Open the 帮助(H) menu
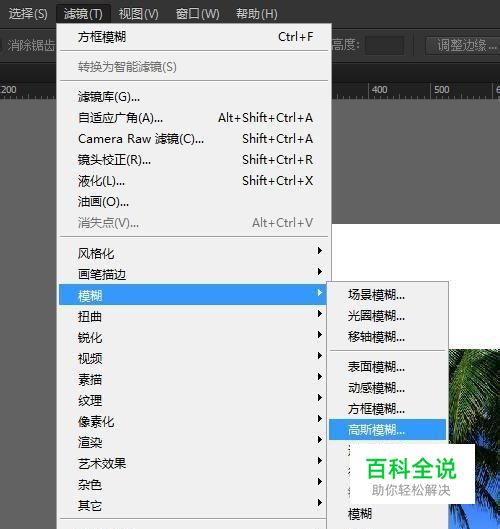 [x=256, y=14]
